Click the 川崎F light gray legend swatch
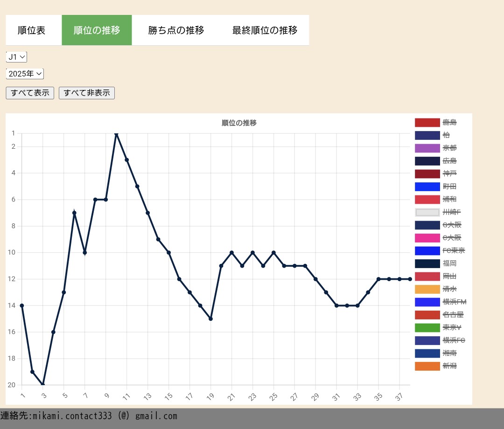The width and height of the screenshot is (504, 429). pos(427,212)
